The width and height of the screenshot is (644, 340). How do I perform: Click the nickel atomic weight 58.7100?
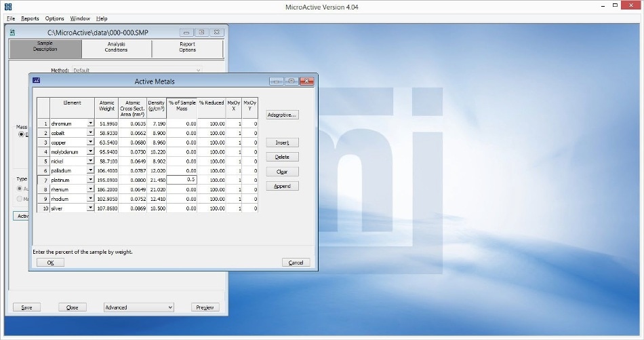pos(107,161)
